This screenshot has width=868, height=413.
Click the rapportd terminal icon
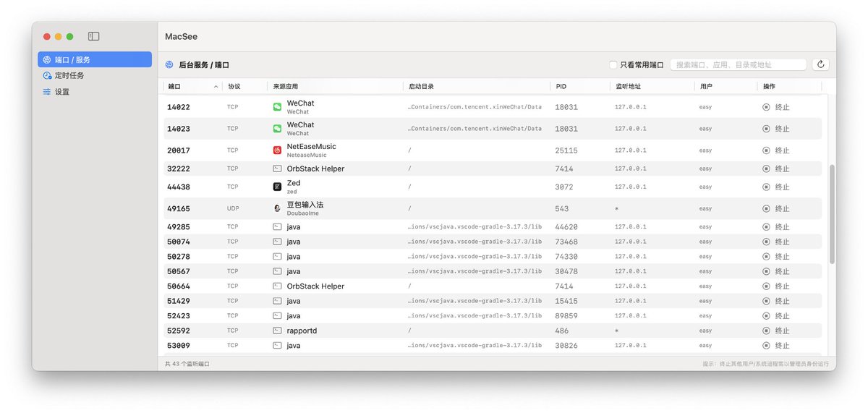pos(277,331)
